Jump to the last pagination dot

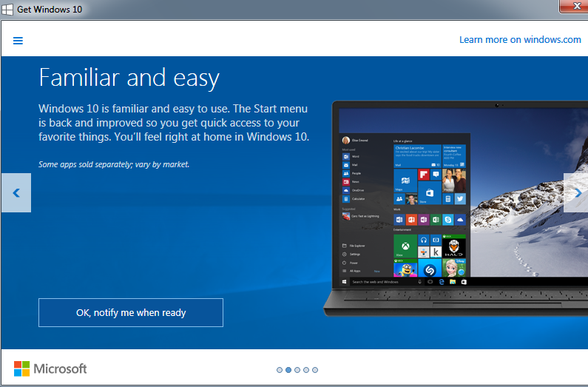pos(315,369)
